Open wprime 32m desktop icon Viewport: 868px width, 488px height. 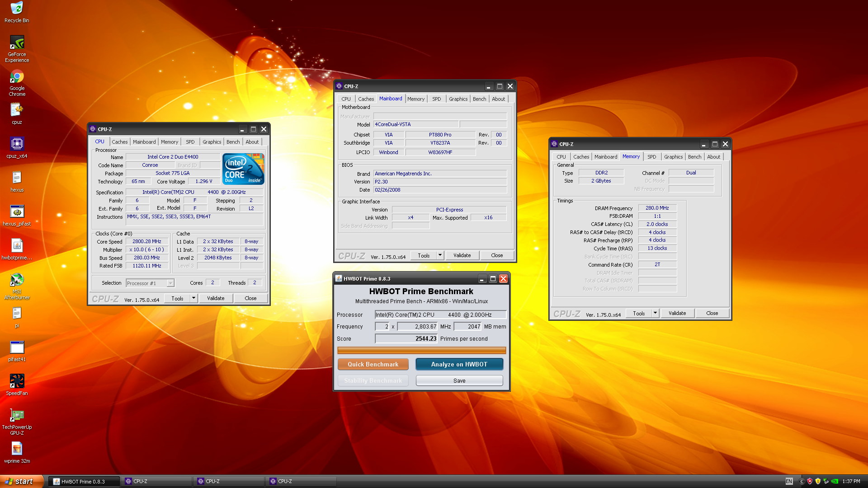[x=17, y=452]
